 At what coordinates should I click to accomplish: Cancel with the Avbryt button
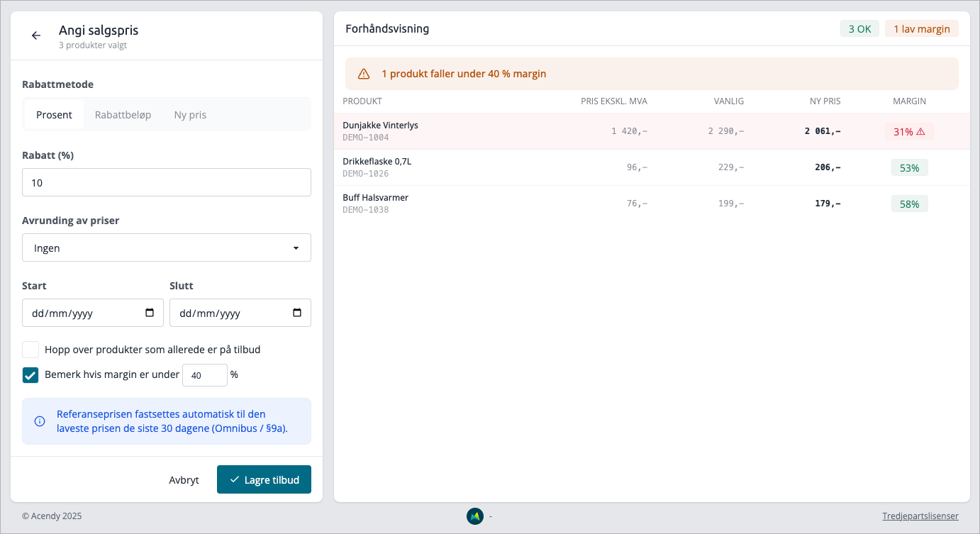184,479
